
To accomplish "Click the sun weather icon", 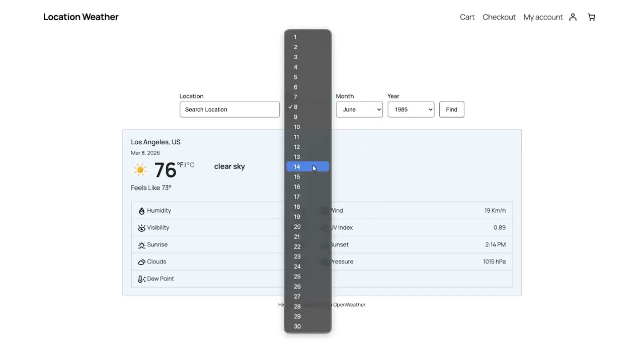I will pos(140,169).
